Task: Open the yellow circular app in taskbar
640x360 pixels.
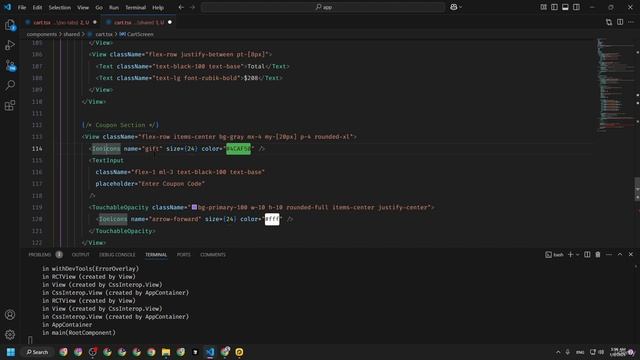Action: pyautogui.click(x=239, y=352)
